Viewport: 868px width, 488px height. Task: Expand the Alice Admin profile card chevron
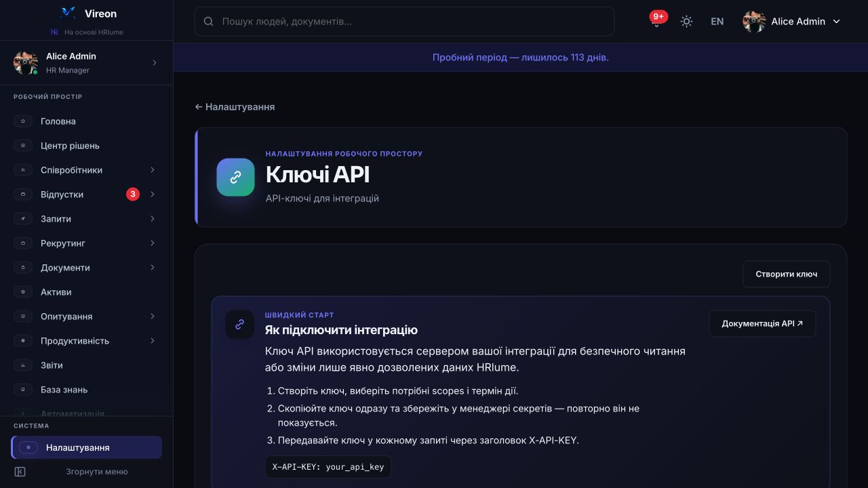pyautogui.click(x=154, y=63)
